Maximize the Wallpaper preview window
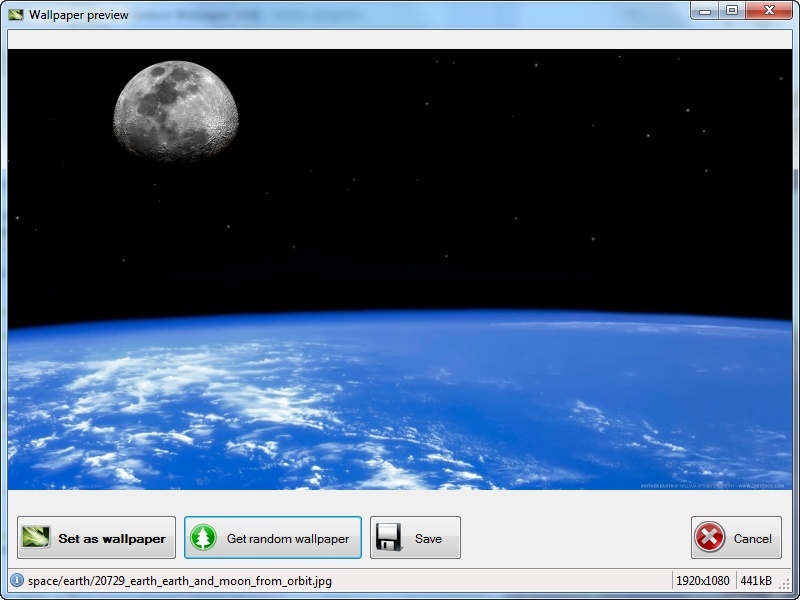 click(x=732, y=10)
